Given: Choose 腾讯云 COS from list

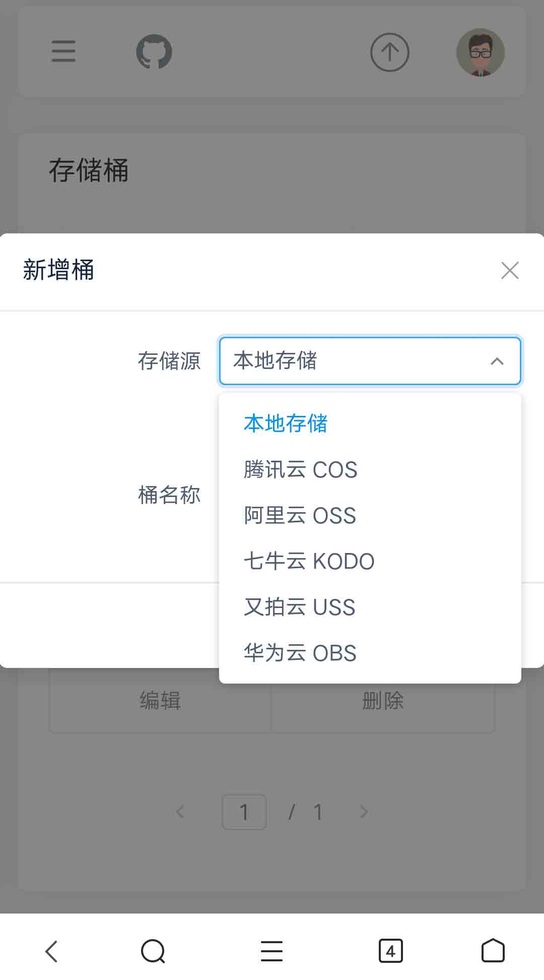Looking at the screenshot, I should click(x=300, y=470).
